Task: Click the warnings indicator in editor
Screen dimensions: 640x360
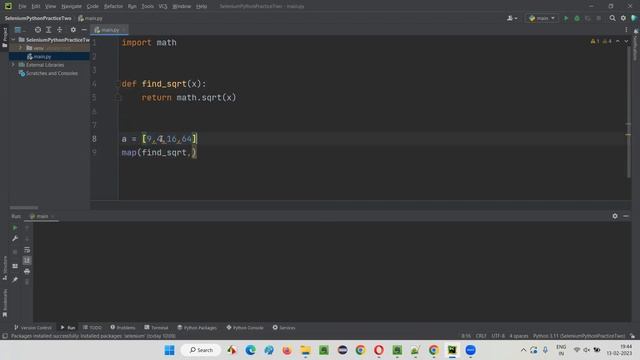Action: coord(601,41)
